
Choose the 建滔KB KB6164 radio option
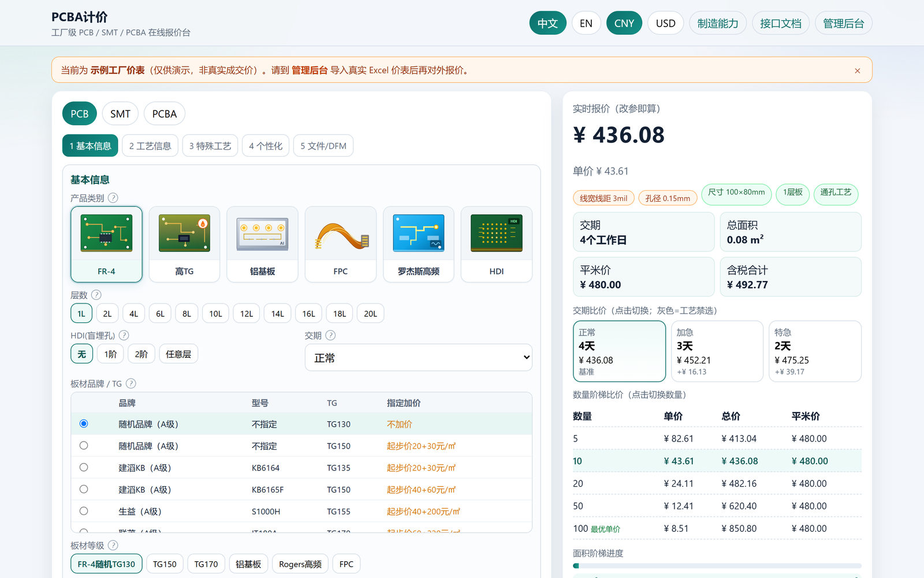(x=84, y=467)
